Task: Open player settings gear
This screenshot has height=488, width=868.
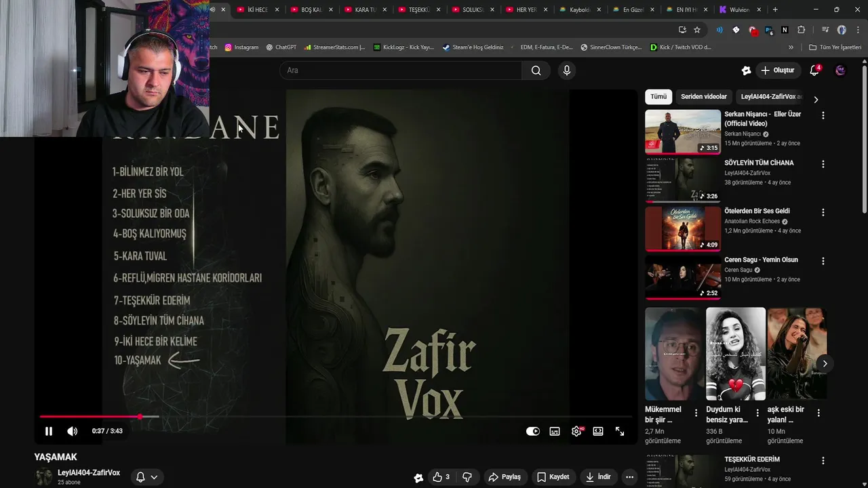Action: click(x=576, y=431)
